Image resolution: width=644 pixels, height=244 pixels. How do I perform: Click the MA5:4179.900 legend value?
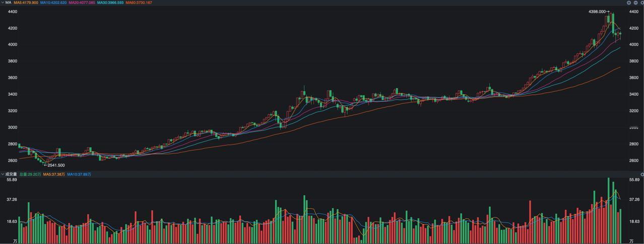click(x=26, y=3)
